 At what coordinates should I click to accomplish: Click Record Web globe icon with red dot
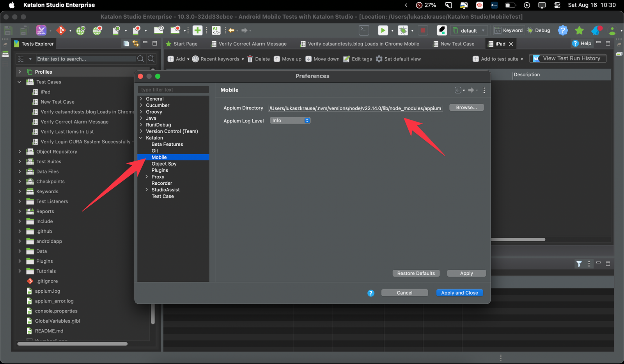[97, 30]
